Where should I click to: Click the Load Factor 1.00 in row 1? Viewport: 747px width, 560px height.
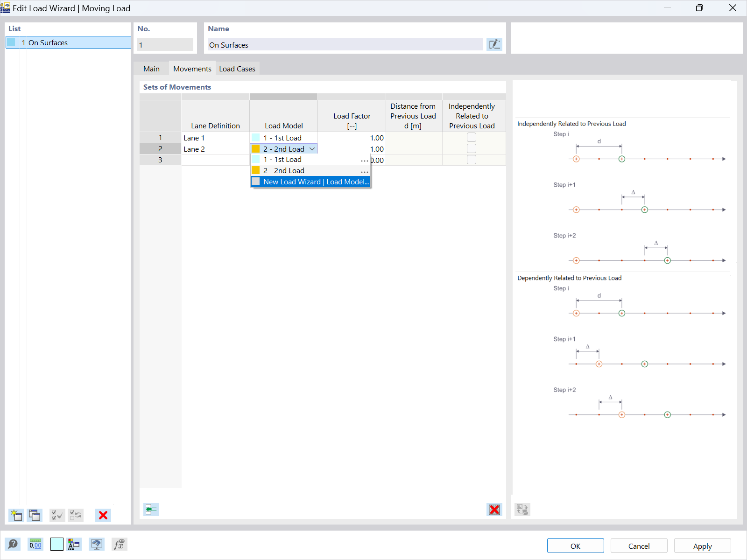coord(352,138)
